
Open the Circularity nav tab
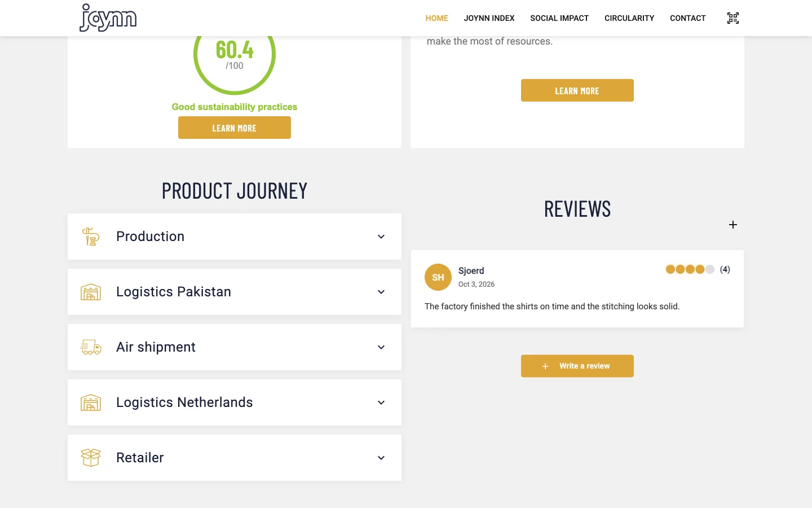629,18
